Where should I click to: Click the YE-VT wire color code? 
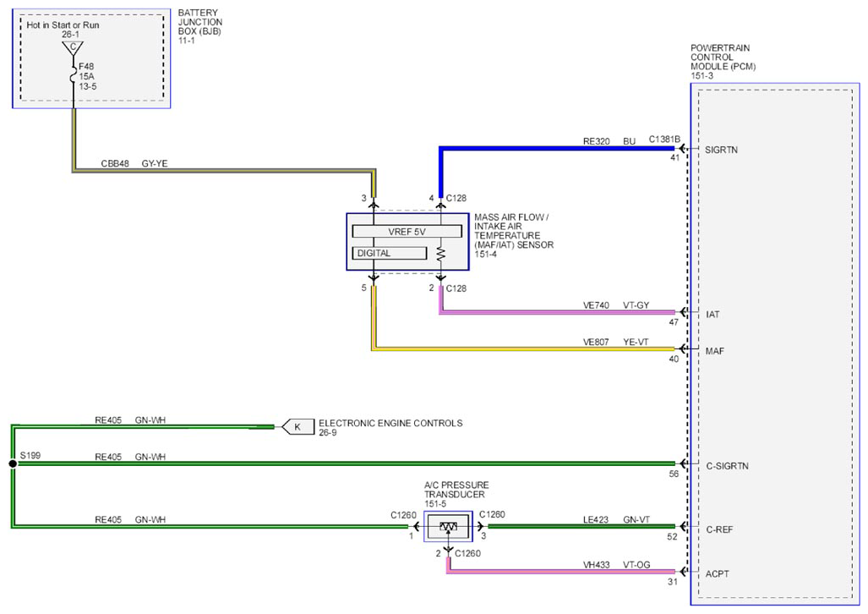coord(636,342)
